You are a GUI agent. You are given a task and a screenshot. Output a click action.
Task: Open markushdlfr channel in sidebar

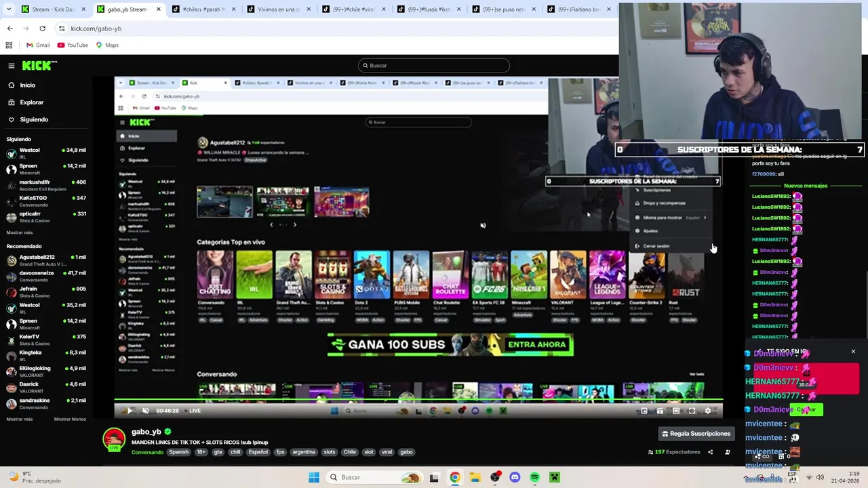pos(46,185)
